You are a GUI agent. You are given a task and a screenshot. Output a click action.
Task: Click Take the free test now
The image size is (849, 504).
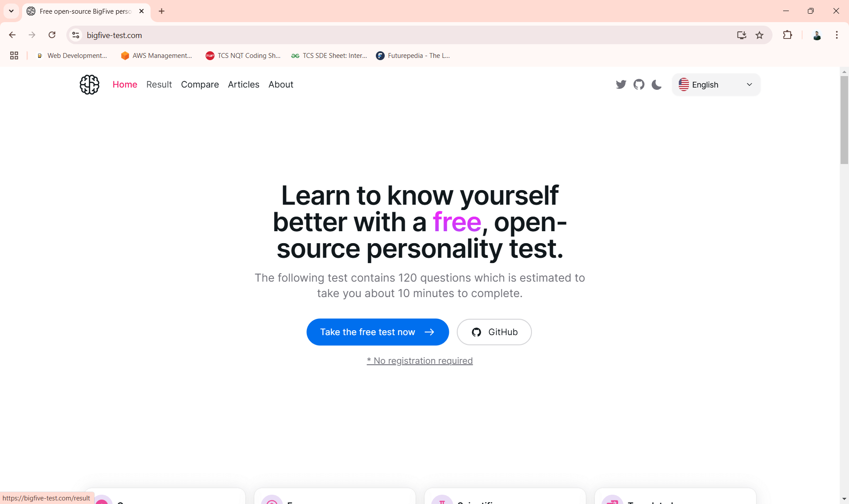pos(377,332)
